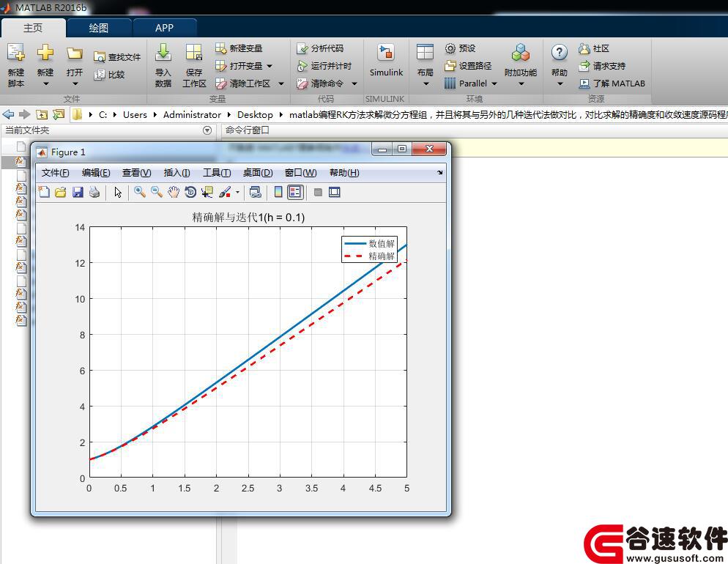Click the Open (打开) folder icon
The image size is (728, 564).
click(x=74, y=53)
